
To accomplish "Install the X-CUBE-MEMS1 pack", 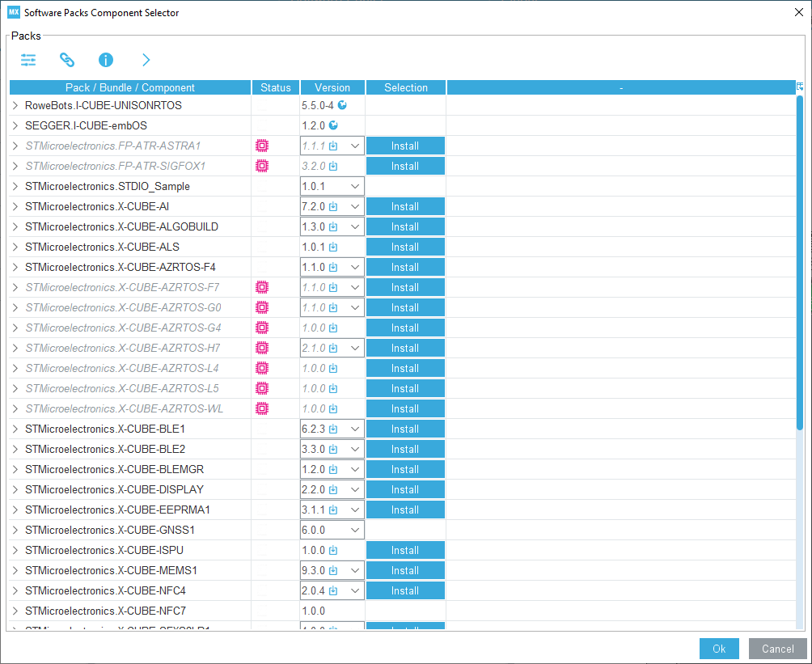I will (x=405, y=570).
